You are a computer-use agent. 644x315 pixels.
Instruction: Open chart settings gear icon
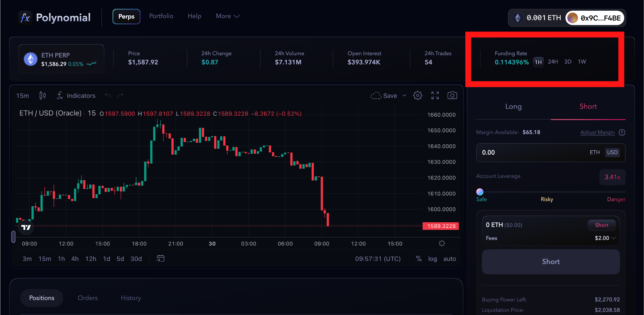(418, 96)
